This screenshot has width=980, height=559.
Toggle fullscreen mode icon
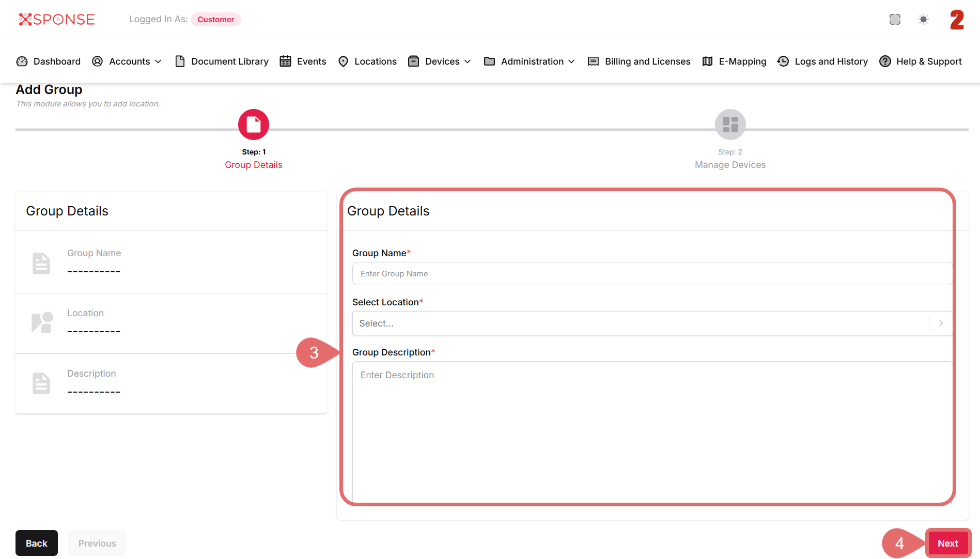895,19
